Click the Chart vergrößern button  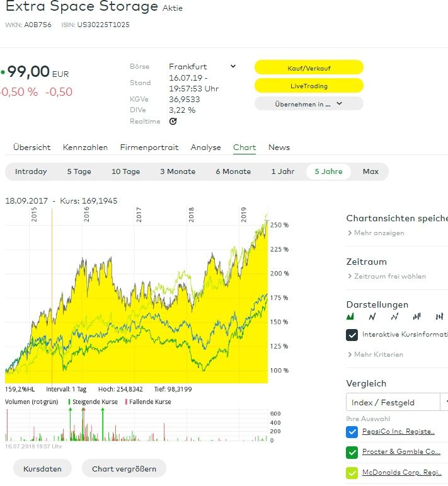(129, 469)
